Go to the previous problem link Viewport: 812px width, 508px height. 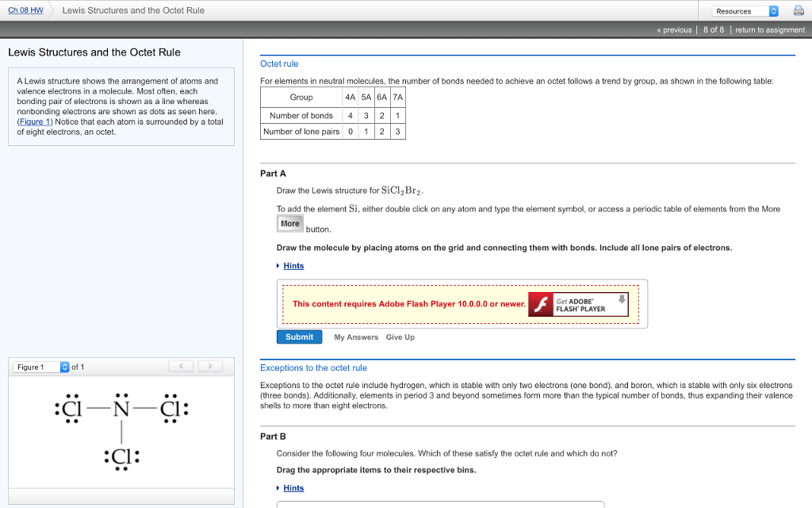coord(674,30)
